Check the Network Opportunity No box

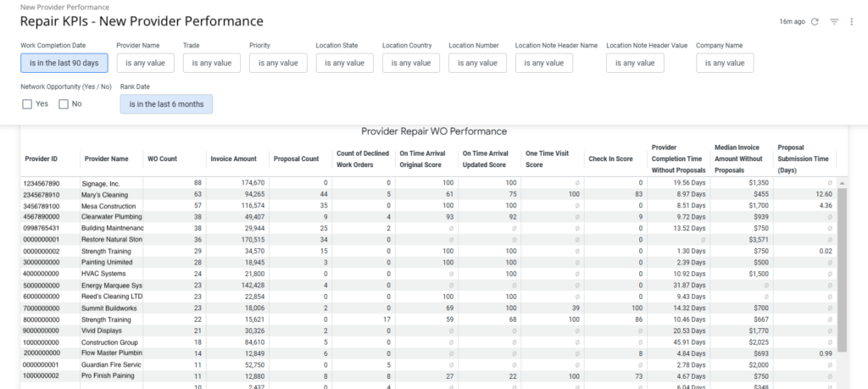64,103
